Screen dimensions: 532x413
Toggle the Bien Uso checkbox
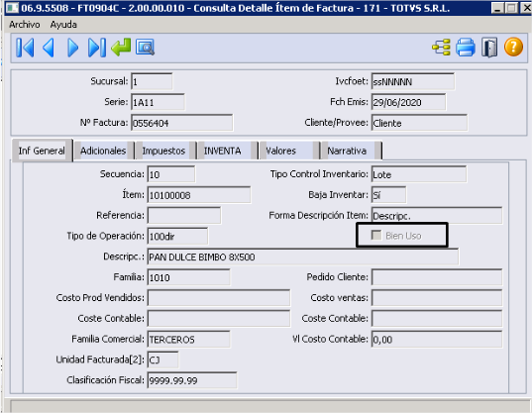375,235
